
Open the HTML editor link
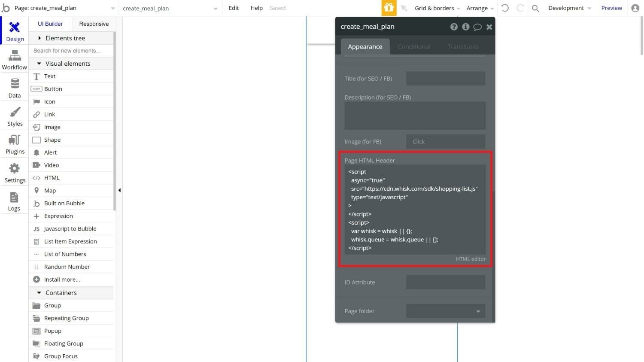[471, 259]
